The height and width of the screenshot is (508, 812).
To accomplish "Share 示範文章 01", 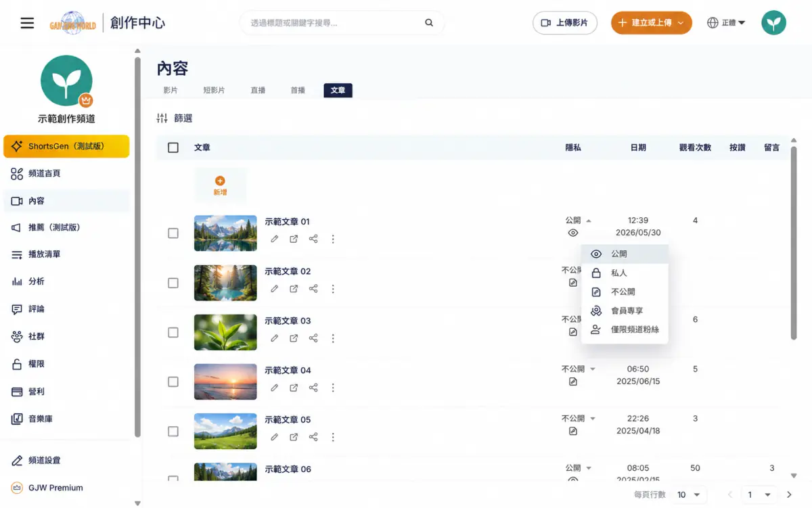I will point(313,239).
